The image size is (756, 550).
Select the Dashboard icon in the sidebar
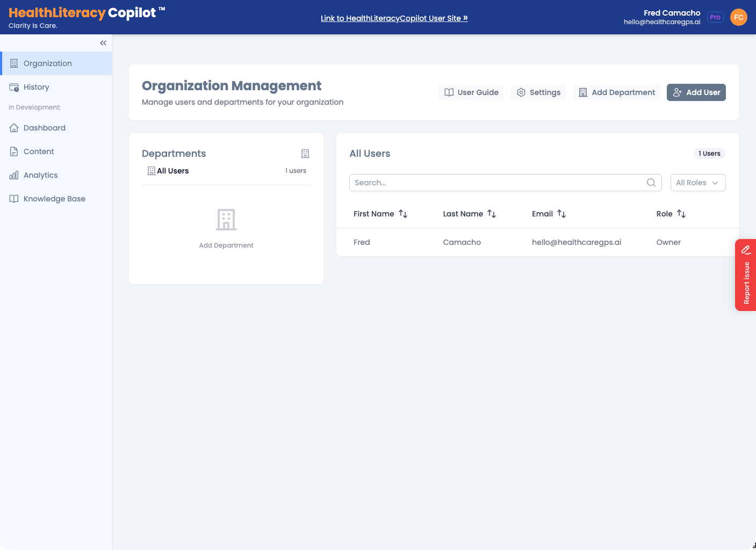coord(14,128)
